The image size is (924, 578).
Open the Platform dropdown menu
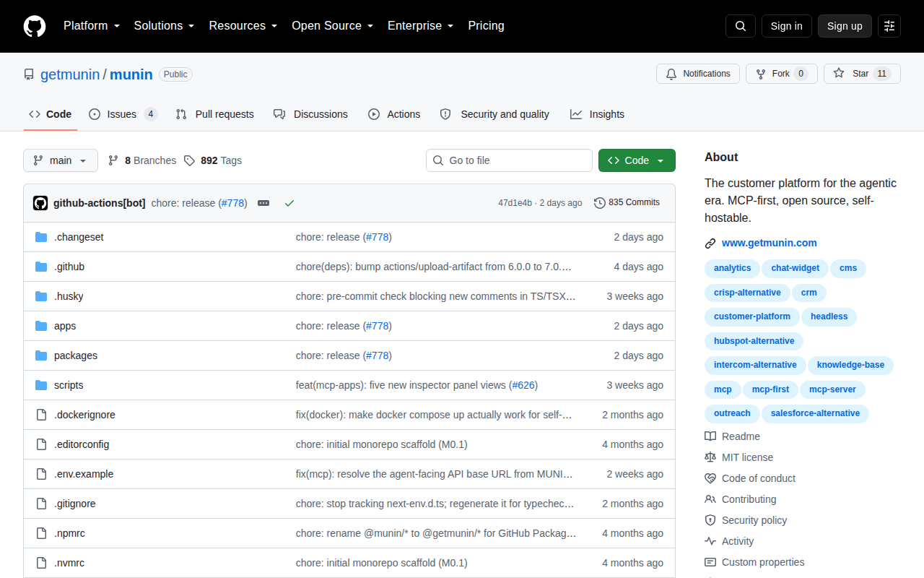point(92,26)
